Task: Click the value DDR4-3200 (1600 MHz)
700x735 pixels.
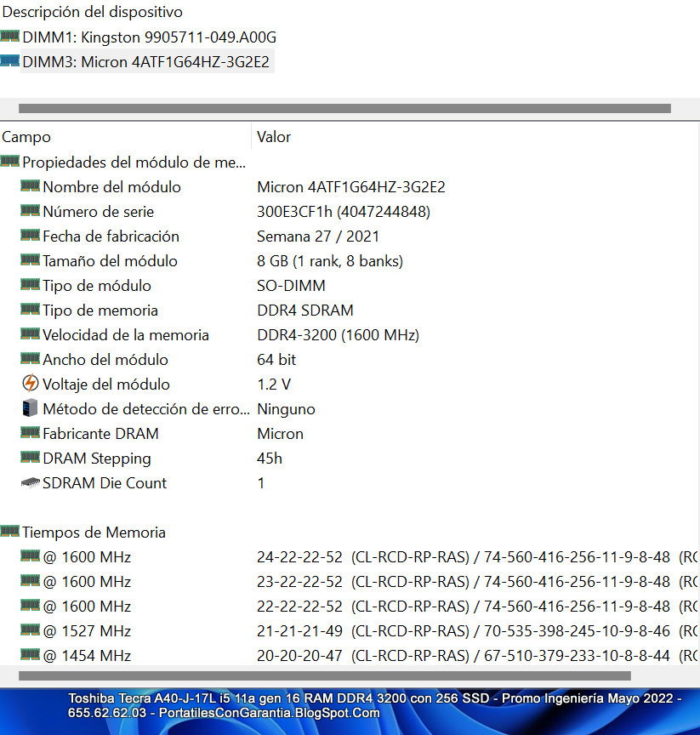Action: (338, 335)
